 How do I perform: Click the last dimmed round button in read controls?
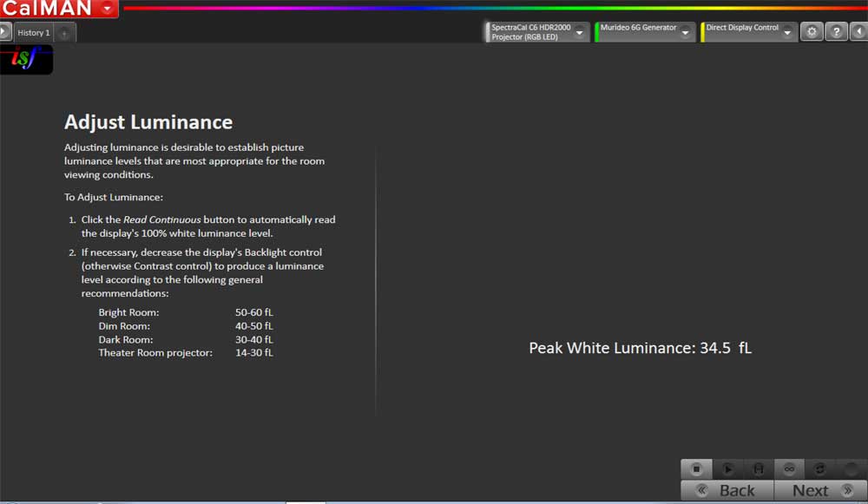(851, 469)
